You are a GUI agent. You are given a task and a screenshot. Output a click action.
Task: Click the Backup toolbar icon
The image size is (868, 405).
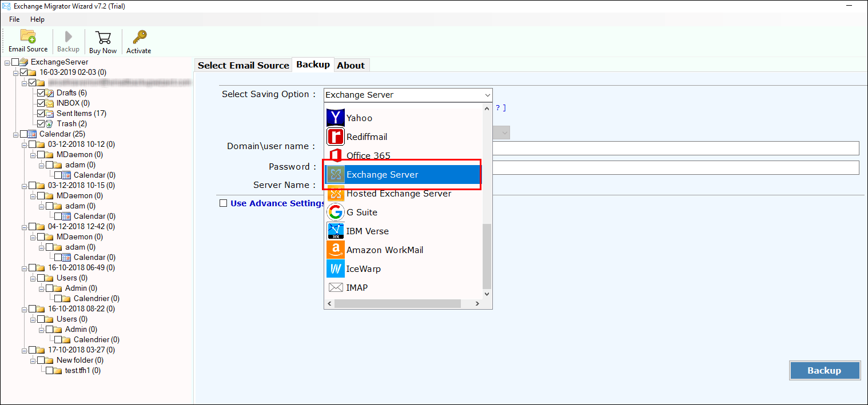(68, 41)
